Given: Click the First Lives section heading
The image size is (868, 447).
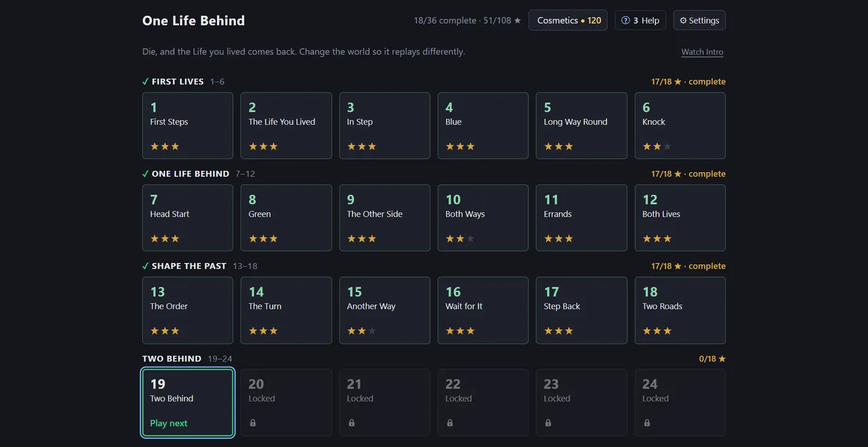Looking at the screenshot, I should (x=178, y=82).
